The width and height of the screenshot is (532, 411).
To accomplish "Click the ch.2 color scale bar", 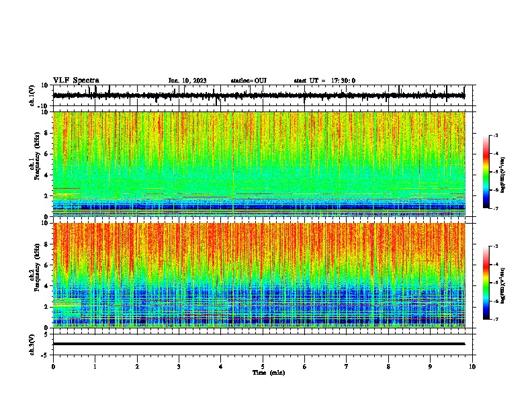I will [x=486, y=283].
